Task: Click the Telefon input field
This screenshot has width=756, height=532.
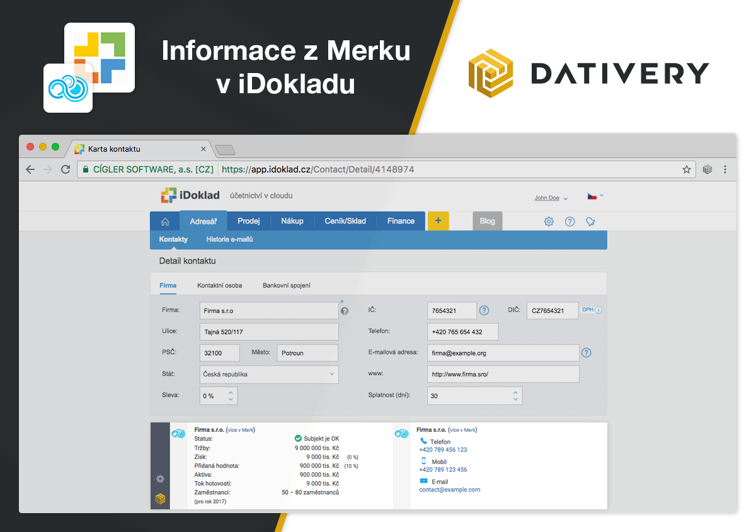Action: click(x=463, y=332)
